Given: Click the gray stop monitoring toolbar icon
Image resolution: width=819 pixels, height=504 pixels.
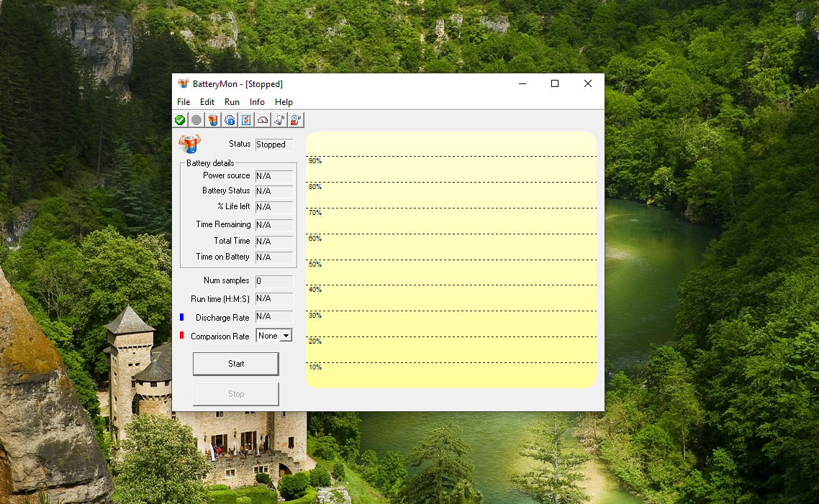Looking at the screenshot, I should [x=196, y=120].
